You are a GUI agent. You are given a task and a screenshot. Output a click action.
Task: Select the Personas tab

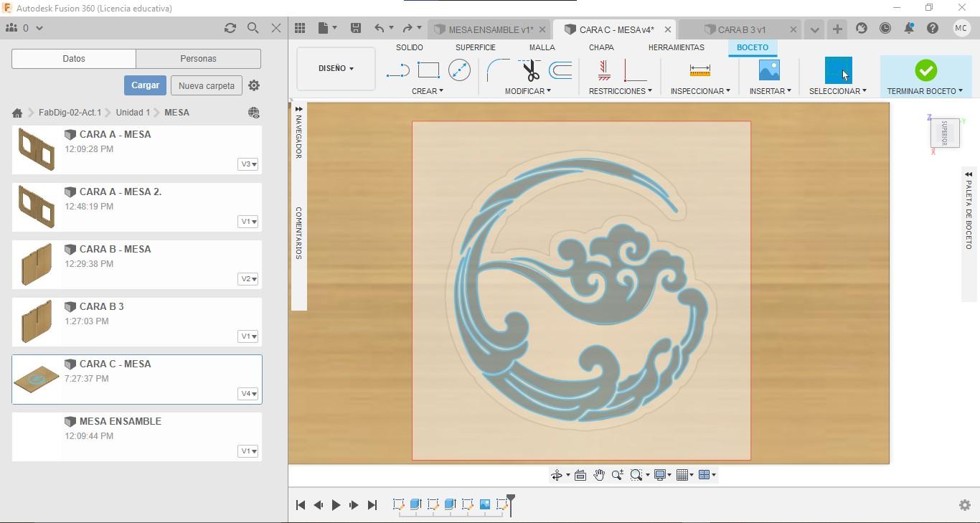click(198, 59)
